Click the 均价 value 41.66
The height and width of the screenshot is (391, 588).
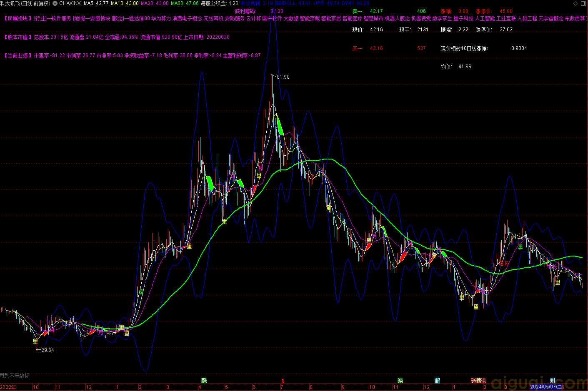pos(465,67)
